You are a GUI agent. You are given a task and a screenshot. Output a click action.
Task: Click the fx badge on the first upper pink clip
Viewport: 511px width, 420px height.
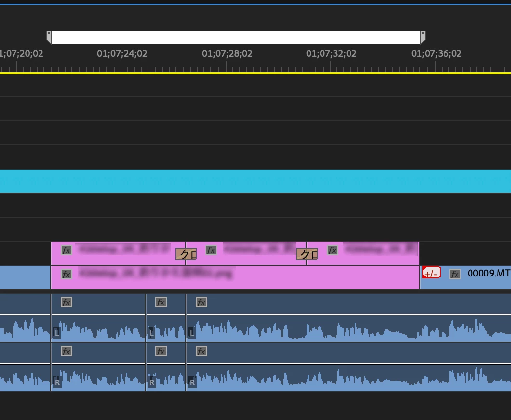(67, 250)
